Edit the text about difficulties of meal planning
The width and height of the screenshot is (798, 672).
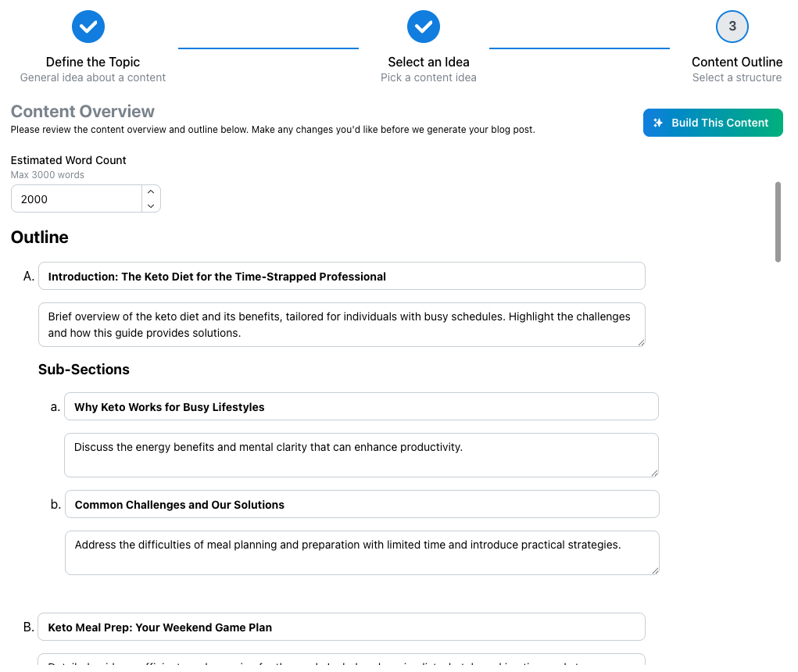(x=362, y=552)
